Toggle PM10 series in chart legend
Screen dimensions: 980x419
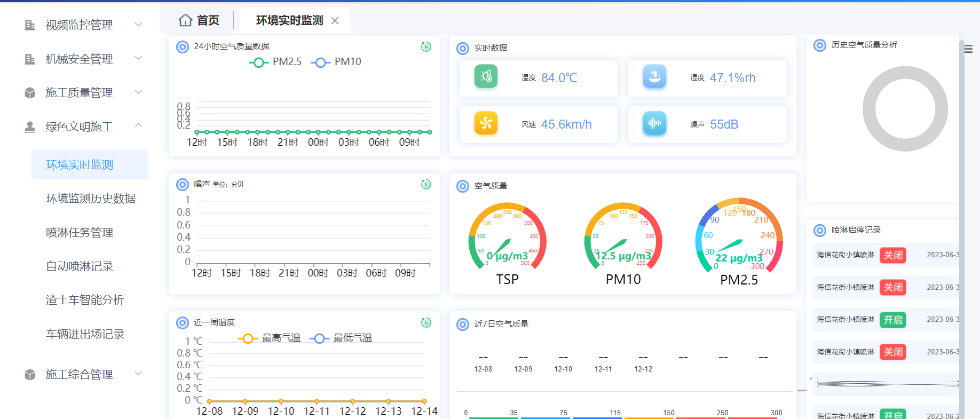click(336, 62)
